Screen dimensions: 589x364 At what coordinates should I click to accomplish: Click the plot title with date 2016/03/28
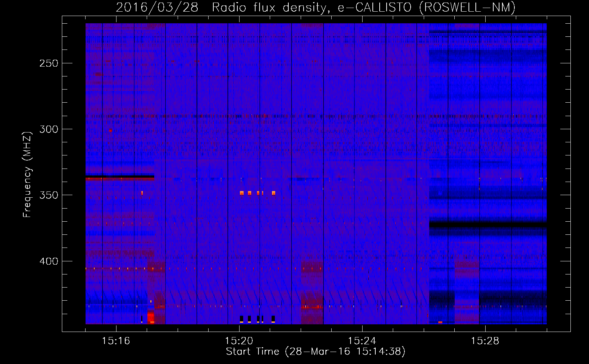coord(316,7)
